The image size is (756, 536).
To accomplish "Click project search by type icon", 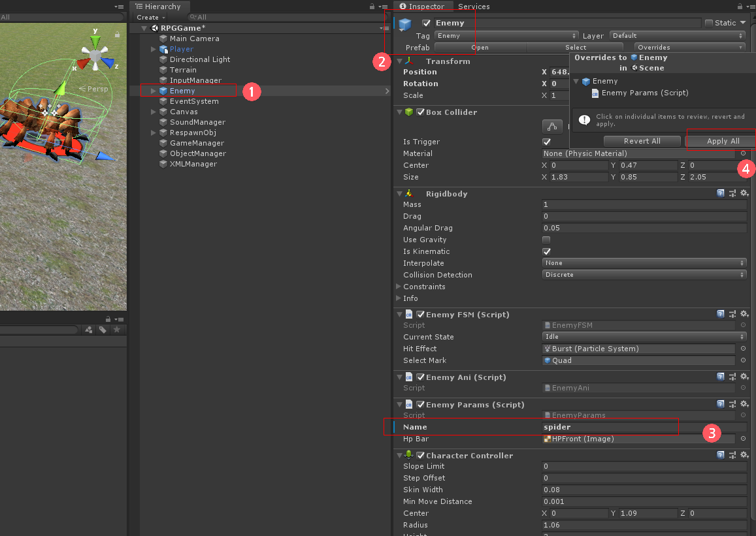I will pos(89,330).
